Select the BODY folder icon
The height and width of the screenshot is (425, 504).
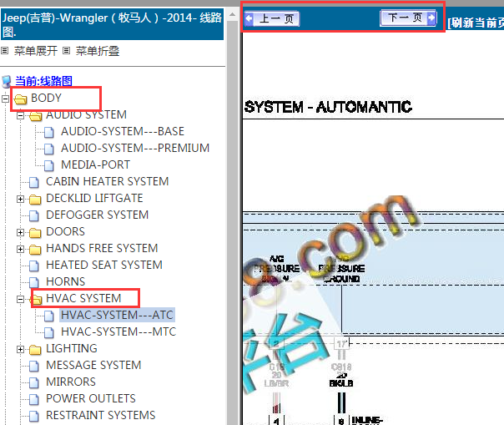pyautogui.click(x=21, y=99)
